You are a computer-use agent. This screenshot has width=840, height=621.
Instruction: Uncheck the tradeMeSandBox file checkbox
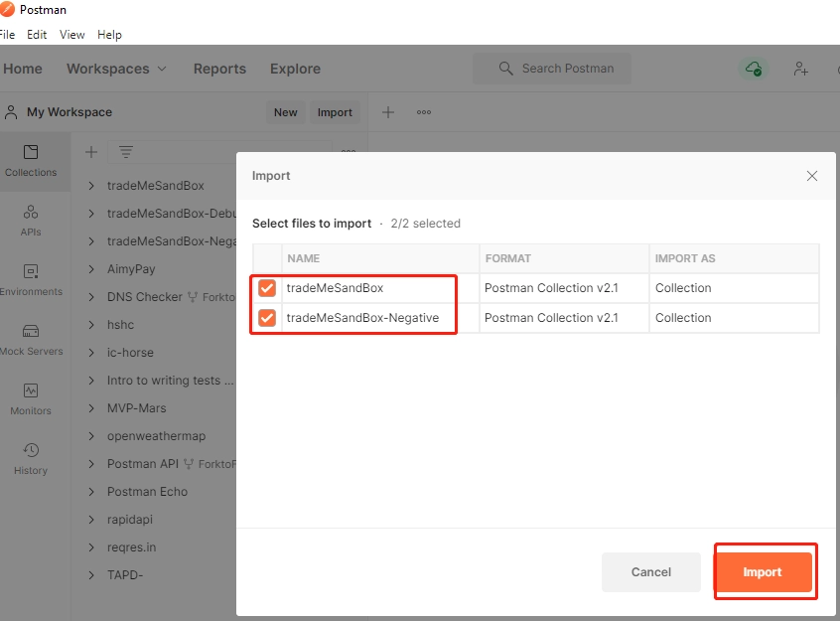[x=267, y=288]
